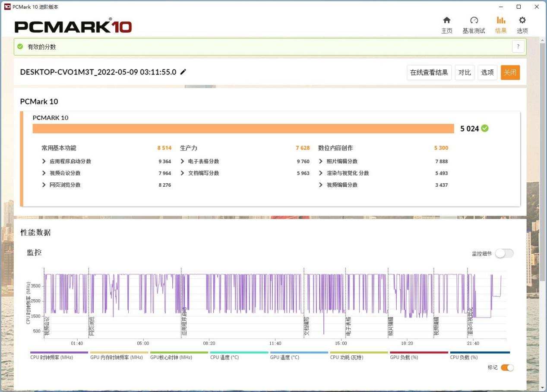This screenshot has height=392, width=547.
Task: Select the Results (结果) bar chart icon
Action: coord(501,20)
